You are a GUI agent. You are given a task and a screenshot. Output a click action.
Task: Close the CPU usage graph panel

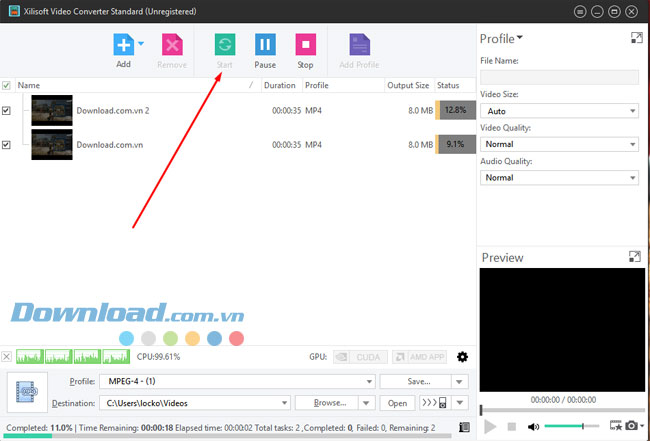pyautogui.click(x=6, y=357)
